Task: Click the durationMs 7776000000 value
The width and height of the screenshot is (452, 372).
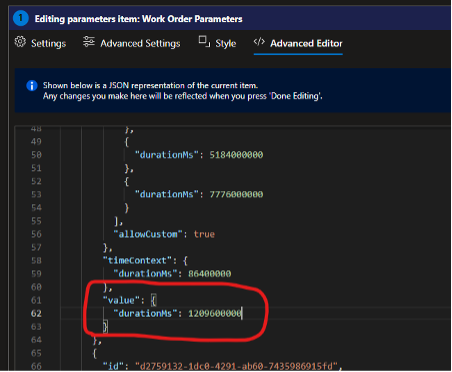Action: [236, 194]
